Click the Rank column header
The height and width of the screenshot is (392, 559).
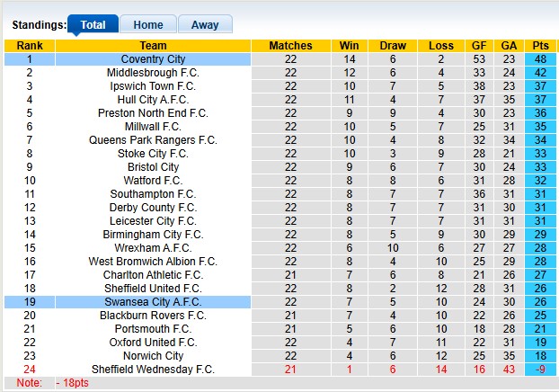coord(30,46)
